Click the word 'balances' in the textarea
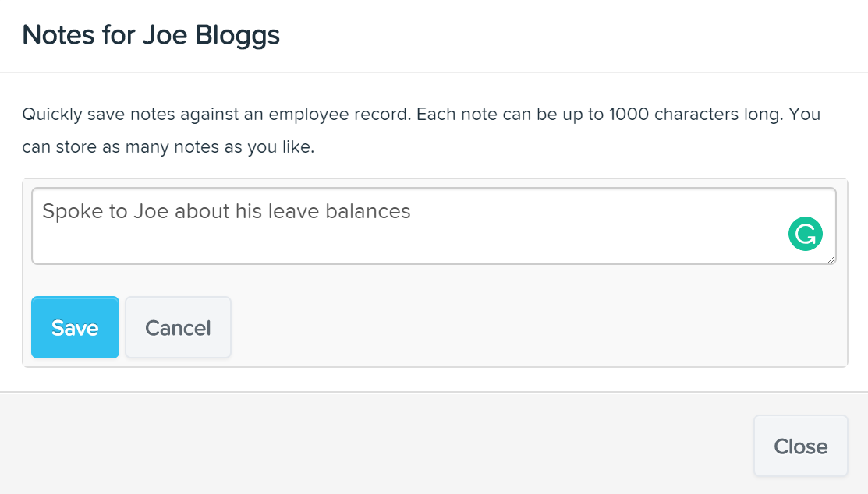The image size is (868, 494). pyautogui.click(x=373, y=211)
